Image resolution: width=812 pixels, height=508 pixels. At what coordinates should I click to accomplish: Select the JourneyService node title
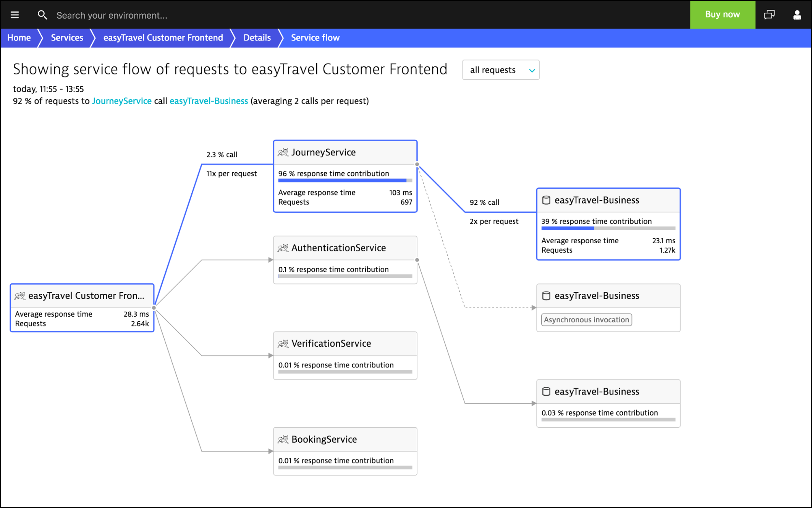[324, 152]
